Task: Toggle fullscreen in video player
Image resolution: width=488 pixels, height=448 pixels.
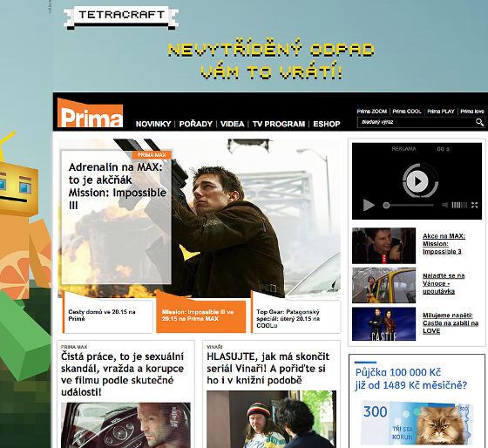Action: [474, 205]
